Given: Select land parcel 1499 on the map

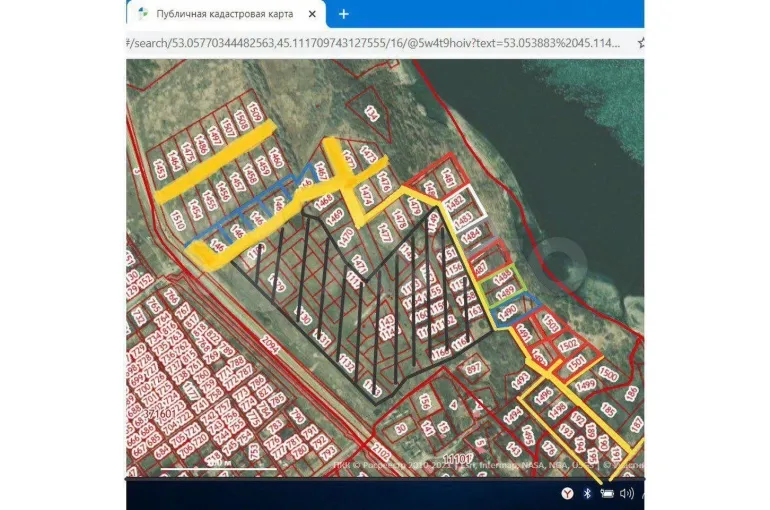Looking at the screenshot, I should coord(586,384).
